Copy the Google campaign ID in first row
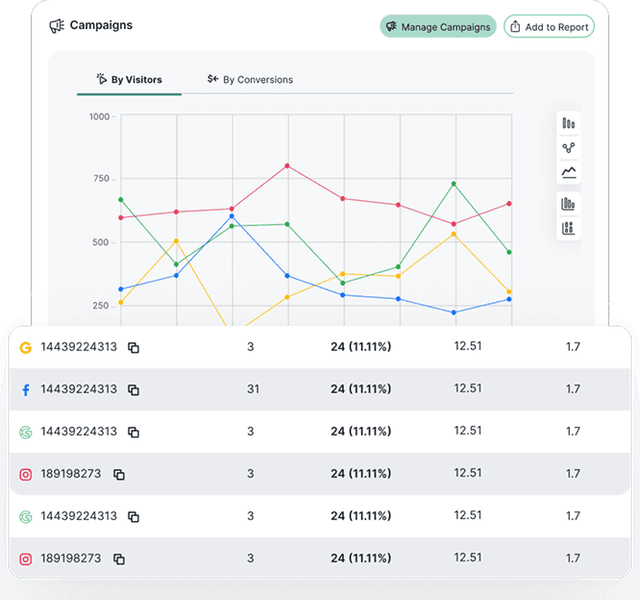Screen dimensions: 640x600 click(x=133, y=347)
